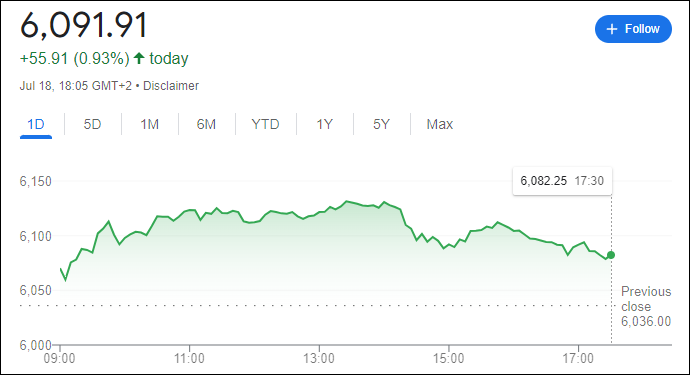Click the 15:00 time axis label
Image resolution: width=690 pixels, height=375 pixels.
point(448,359)
